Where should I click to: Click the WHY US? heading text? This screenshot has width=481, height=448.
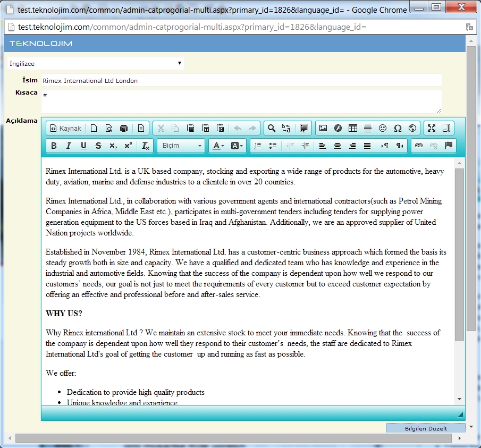coord(64,314)
